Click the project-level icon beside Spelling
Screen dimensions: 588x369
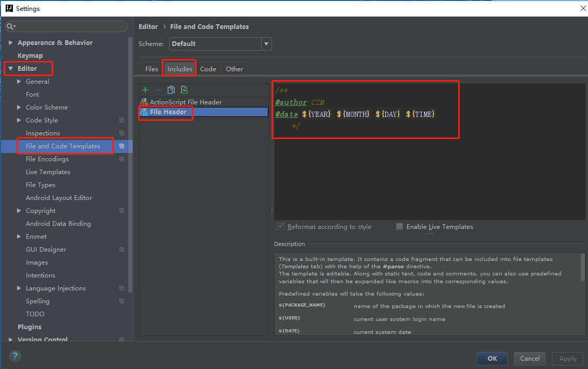coord(122,301)
